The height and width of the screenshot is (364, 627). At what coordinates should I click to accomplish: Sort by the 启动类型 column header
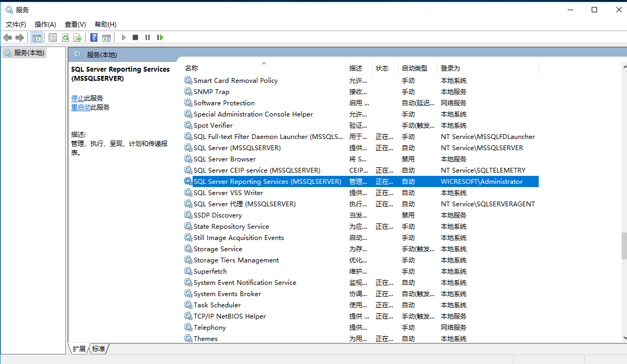[x=418, y=68]
